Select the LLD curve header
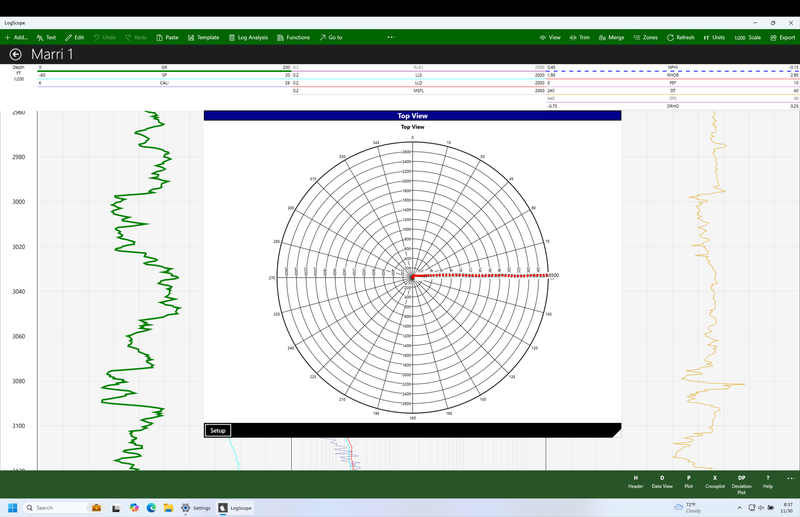 tap(418, 83)
